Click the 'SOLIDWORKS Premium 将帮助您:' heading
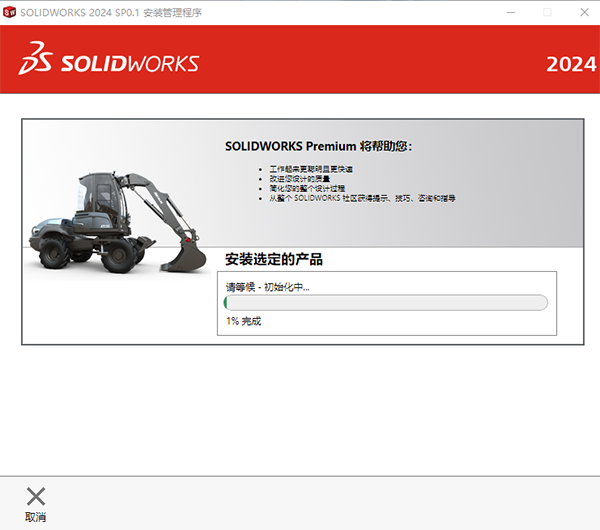Screen dimensions: 600x530 [318, 146]
